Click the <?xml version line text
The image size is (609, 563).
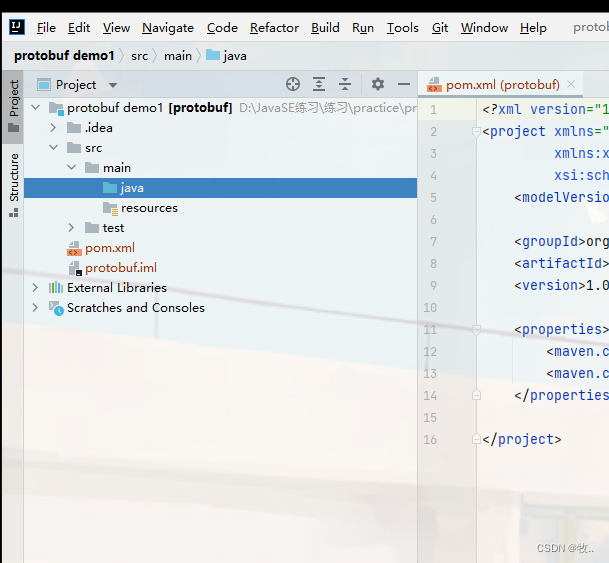click(x=545, y=109)
